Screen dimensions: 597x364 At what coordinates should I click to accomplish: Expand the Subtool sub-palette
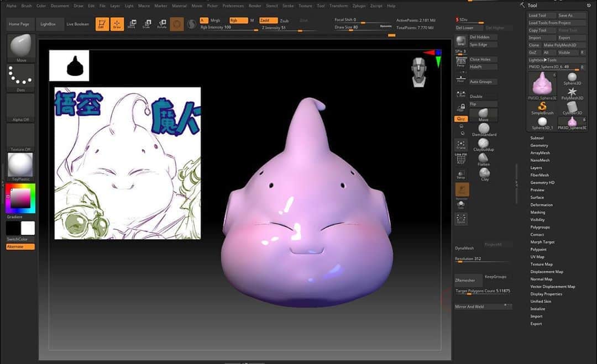537,138
